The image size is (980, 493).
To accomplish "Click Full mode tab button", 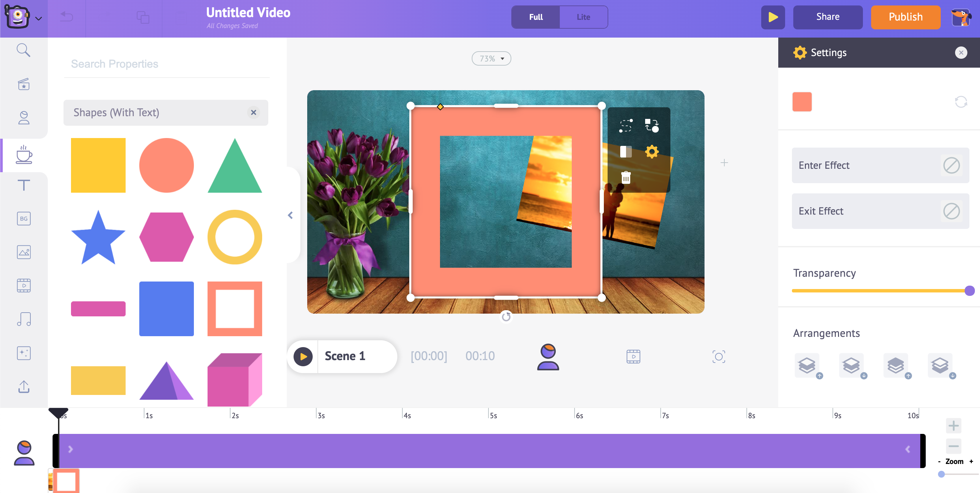I will pyautogui.click(x=535, y=17).
